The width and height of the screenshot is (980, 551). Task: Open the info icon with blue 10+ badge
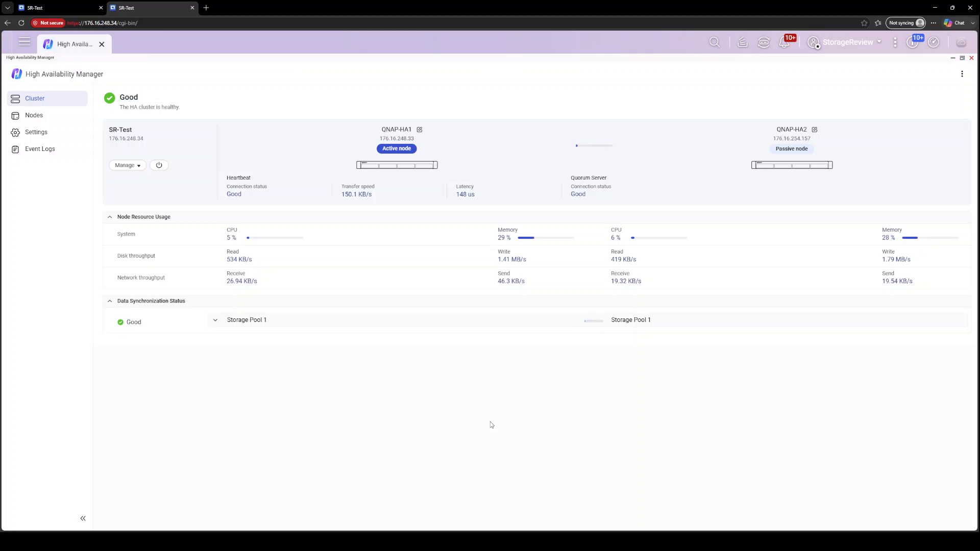tap(913, 42)
